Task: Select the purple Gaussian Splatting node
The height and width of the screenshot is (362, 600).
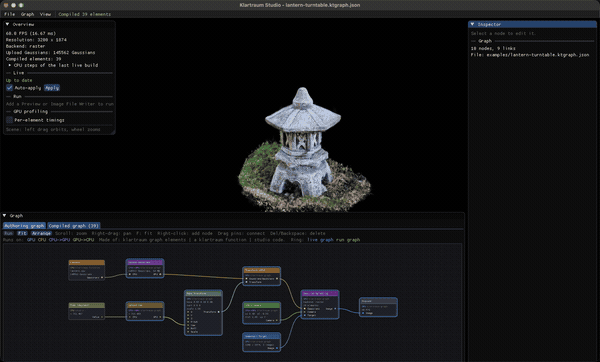Action: [320, 304]
